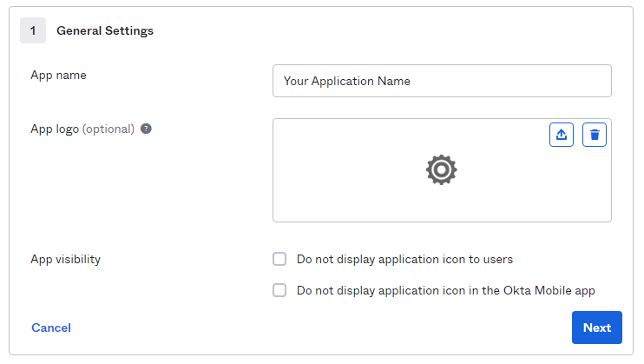Click the gear placeholder logo image
The height and width of the screenshot is (364, 644).
click(442, 170)
